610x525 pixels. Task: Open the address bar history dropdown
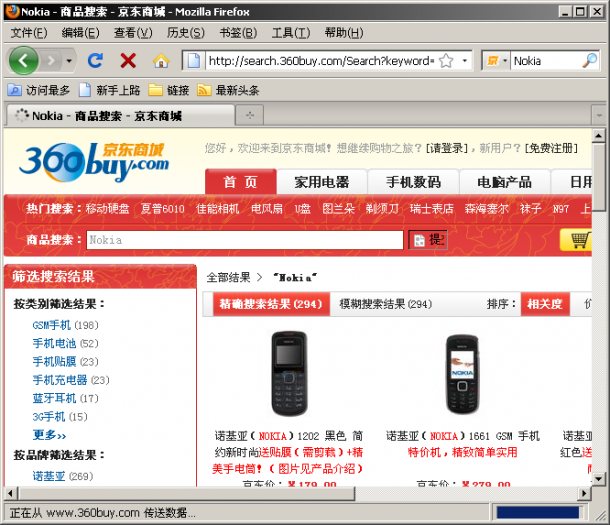pyautogui.click(x=465, y=61)
